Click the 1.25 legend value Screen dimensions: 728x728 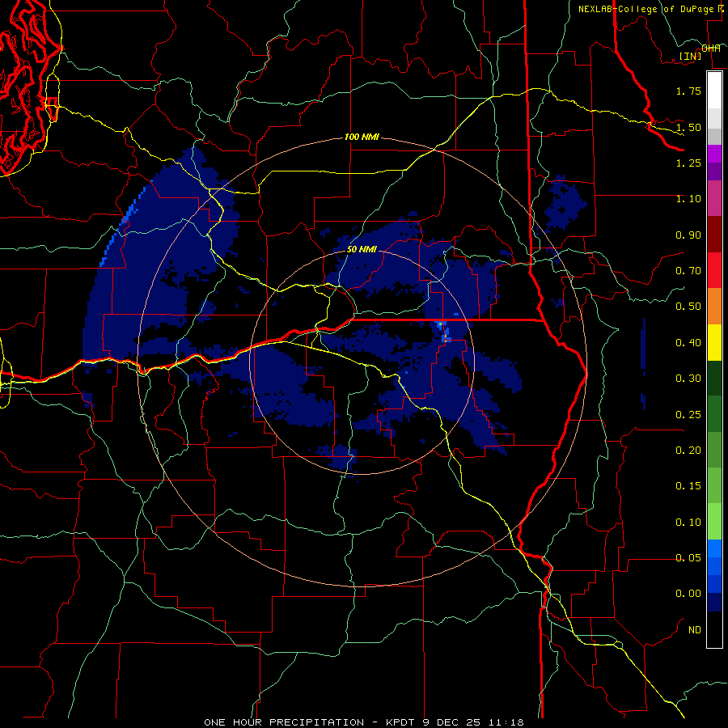pos(688,163)
